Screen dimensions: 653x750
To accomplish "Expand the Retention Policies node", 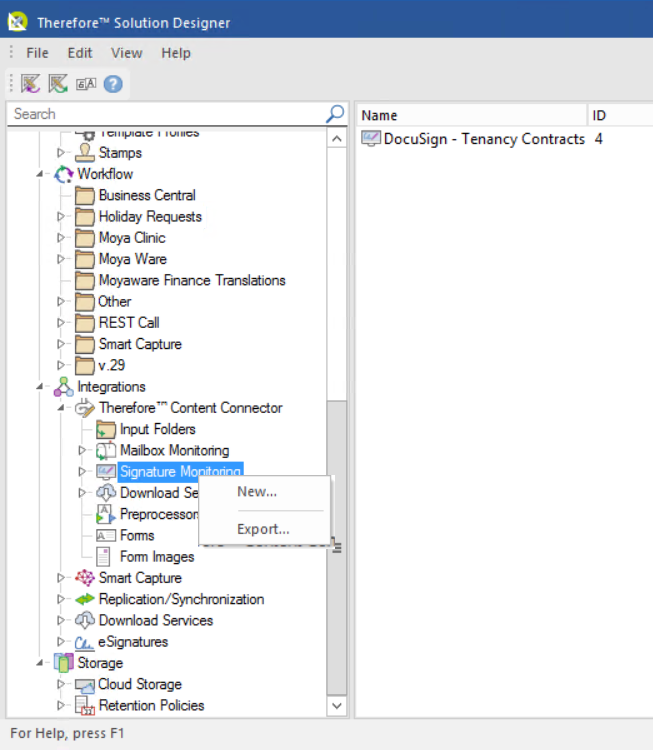I will click(61, 705).
